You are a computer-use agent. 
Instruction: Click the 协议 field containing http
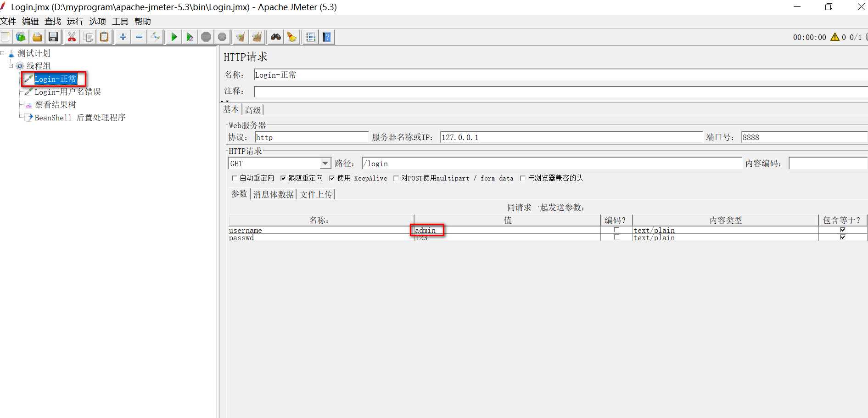(x=312, y=137)
